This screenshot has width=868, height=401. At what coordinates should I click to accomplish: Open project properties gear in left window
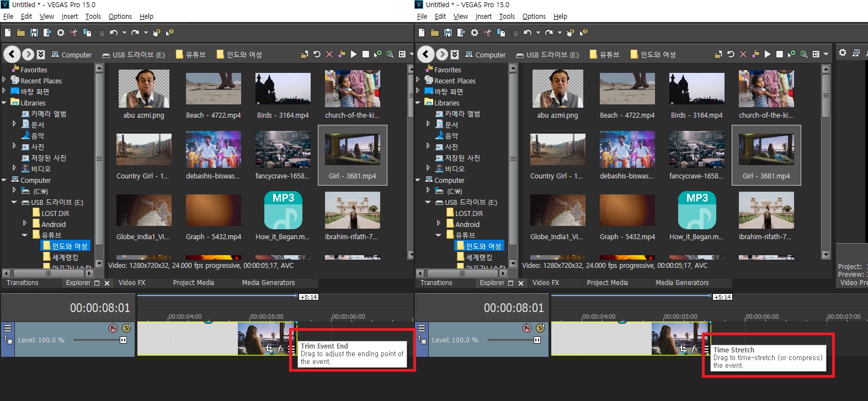click(61, 33)
